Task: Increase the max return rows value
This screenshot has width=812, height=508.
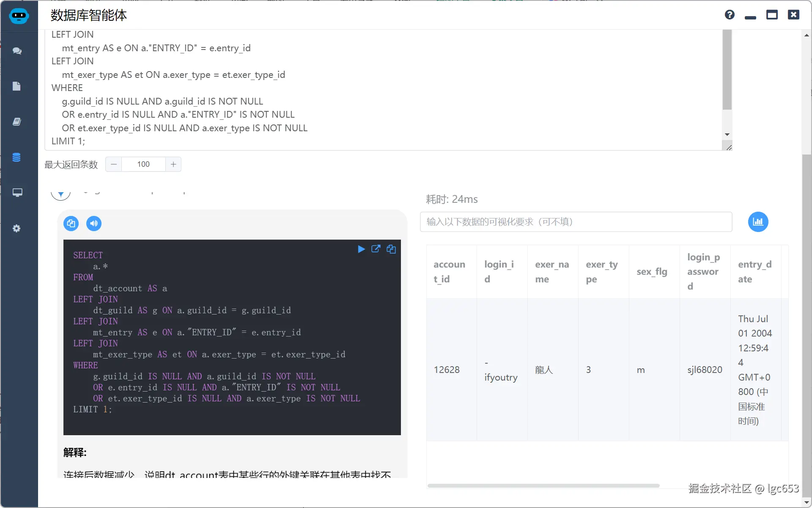Action: (x=173, y=164)
